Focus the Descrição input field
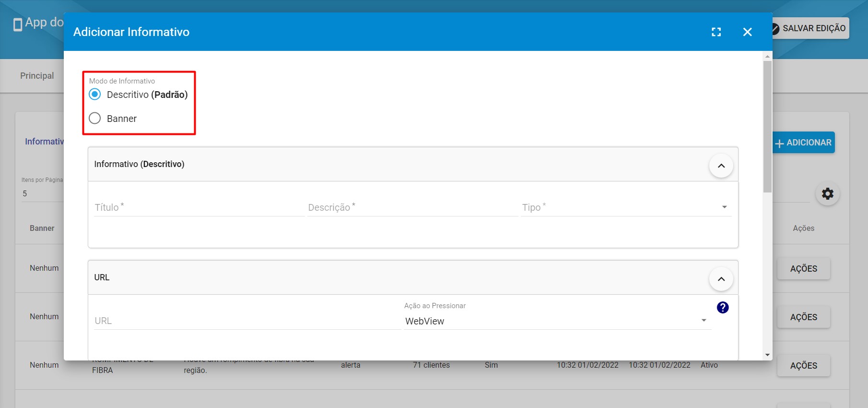The height and width of the screenshot is (408, 868). coord(413,207)
